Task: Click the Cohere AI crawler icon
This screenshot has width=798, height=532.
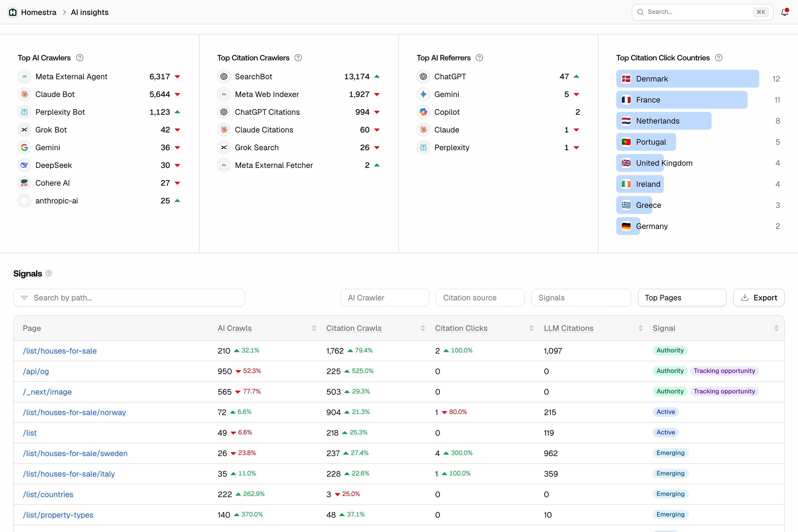Action: coord(24,183)
